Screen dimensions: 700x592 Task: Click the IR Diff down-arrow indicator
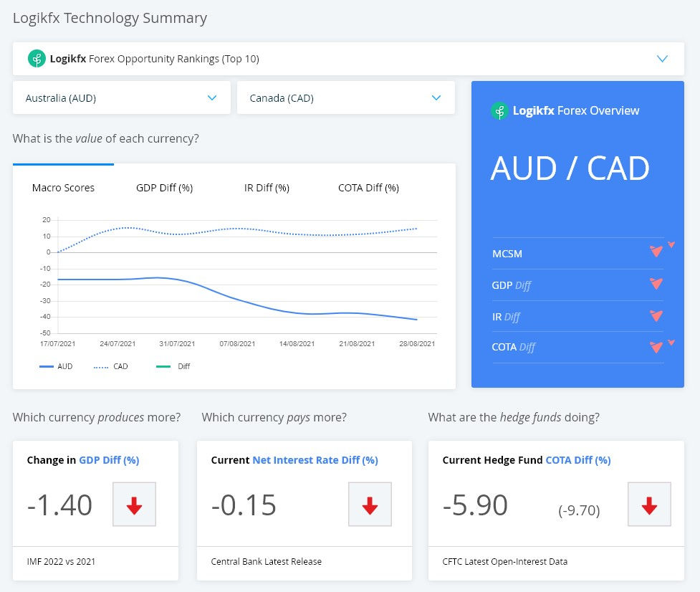point(656,315)
